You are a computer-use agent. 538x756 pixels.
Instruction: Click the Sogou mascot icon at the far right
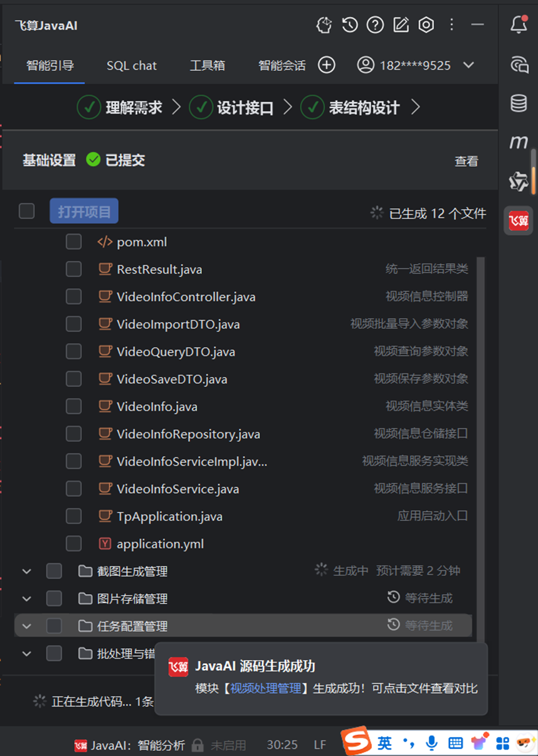click(525, 743)
